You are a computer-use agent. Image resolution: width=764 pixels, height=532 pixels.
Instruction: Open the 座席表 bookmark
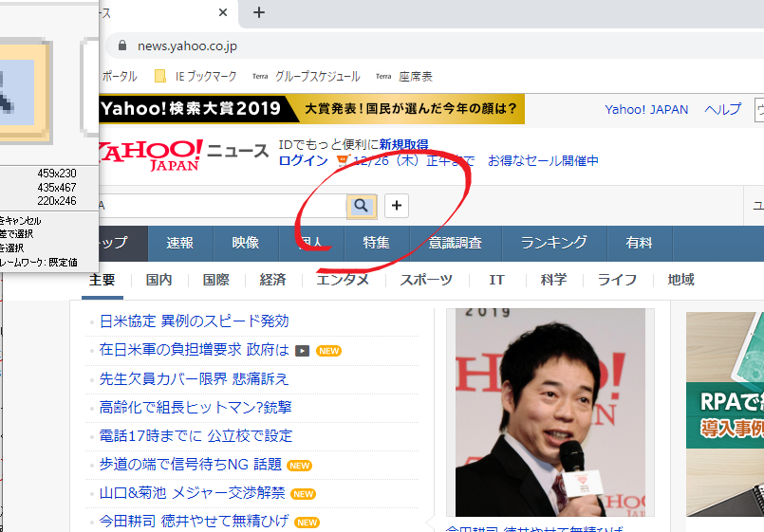tap(404, 77)
